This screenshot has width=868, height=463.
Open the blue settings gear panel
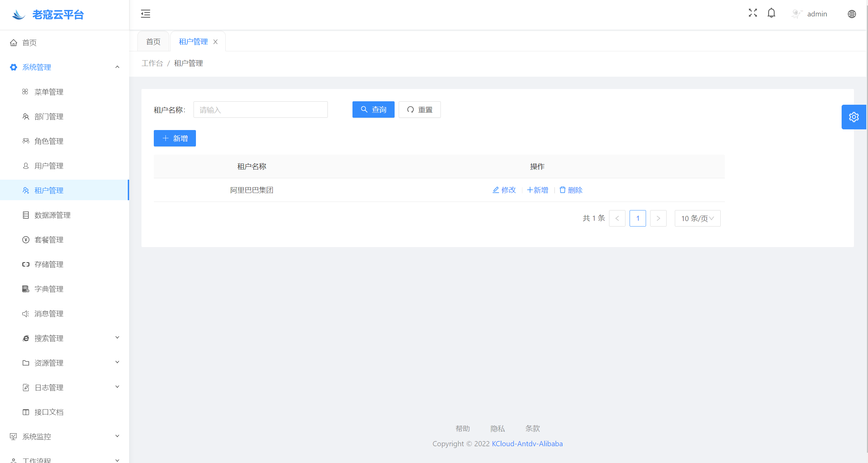(x=854, y=117)
